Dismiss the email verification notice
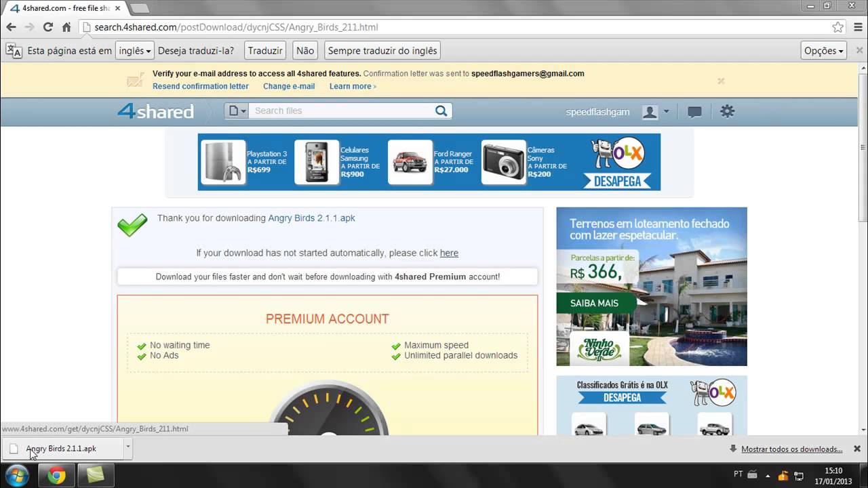This screenshot has height=488, width=868. pos(721,81)
